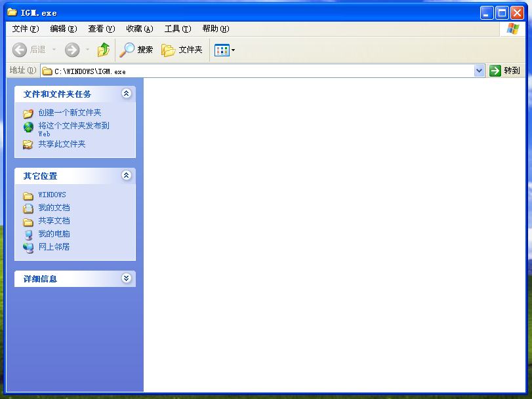Image resolution: width=532 pixels, height=399 pixels.
Task: Click the publish to Web globe icon
Action: pos(28,127)
